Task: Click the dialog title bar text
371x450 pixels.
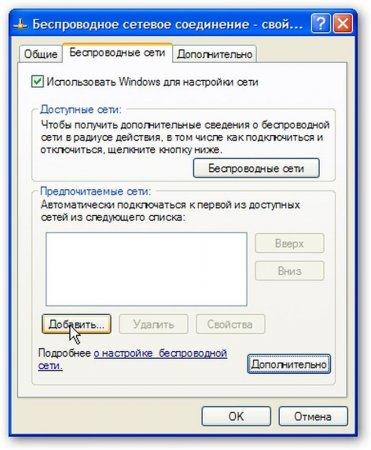Action: click(x=168, y=25)
